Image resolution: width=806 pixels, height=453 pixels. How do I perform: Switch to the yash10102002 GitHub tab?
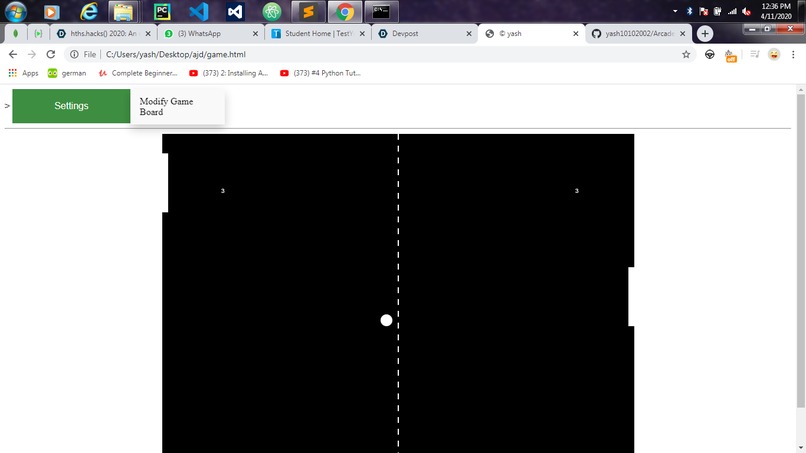[639, 33]
